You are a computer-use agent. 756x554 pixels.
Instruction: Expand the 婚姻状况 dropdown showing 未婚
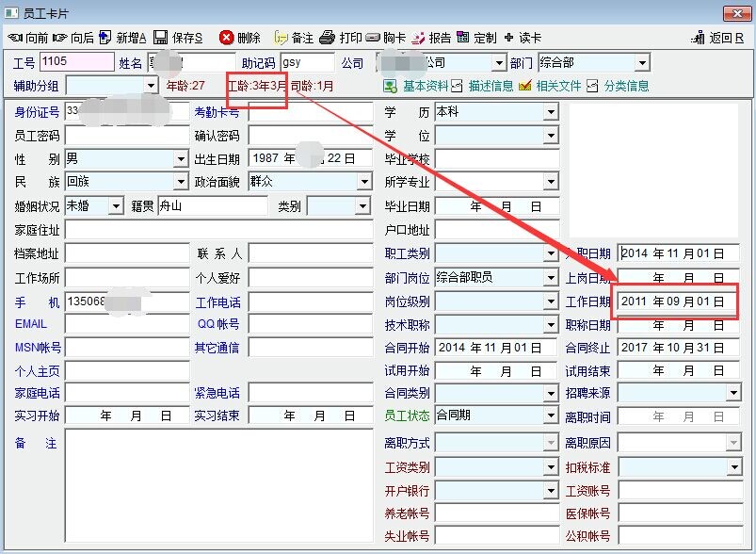[116, 205]
